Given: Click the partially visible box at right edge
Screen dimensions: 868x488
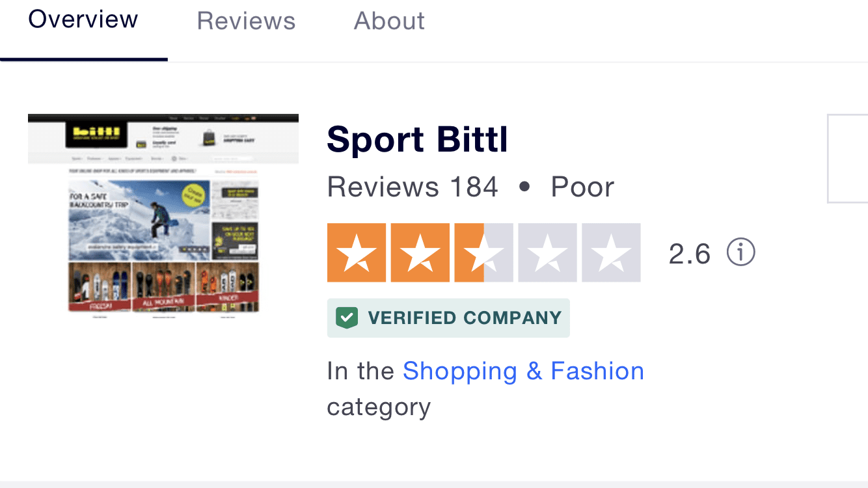Looking at the screenshot, I should point(847,159).
